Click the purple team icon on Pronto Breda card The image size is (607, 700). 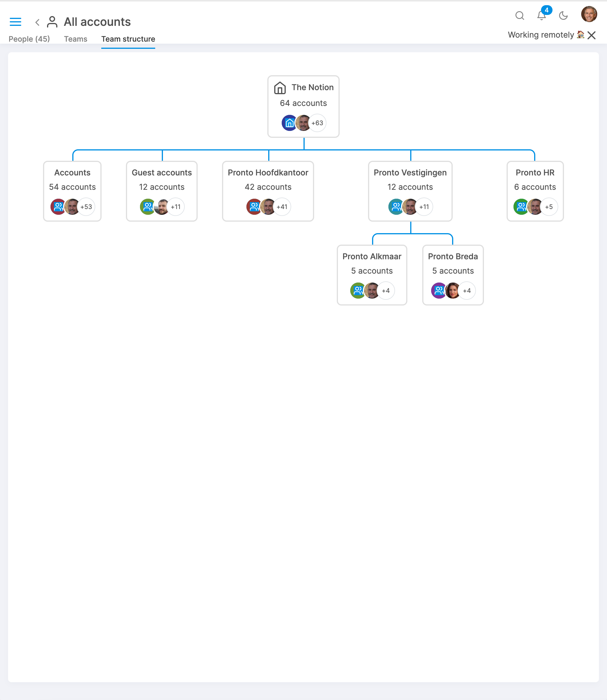(x=438, y=291)
